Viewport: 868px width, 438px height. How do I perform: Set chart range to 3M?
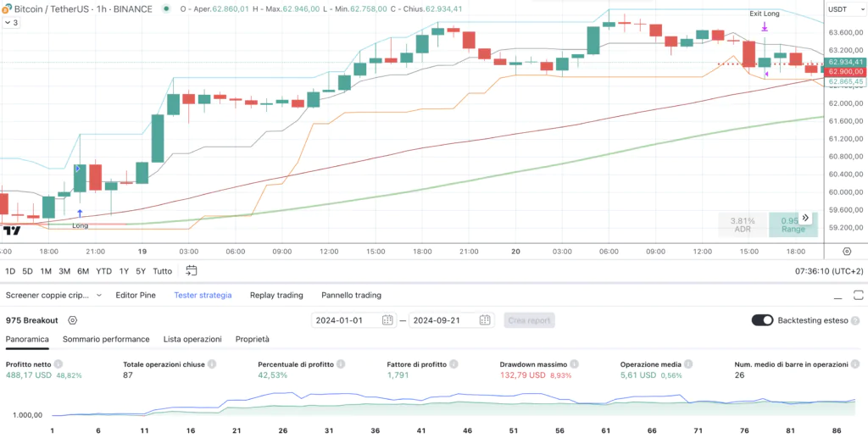pyautogui.click(x=64, y=271)
